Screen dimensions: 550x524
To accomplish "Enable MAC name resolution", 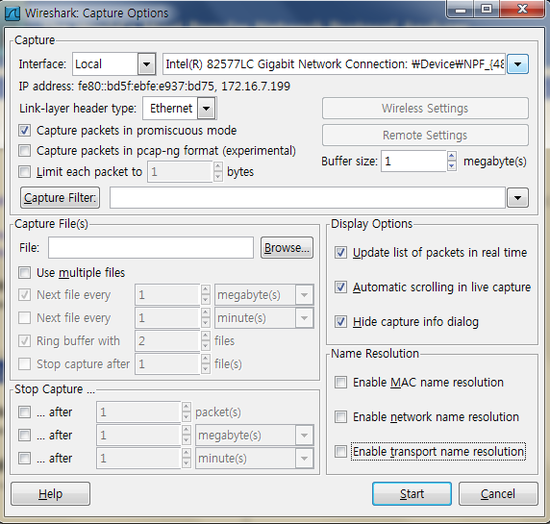I will (341, 382).
